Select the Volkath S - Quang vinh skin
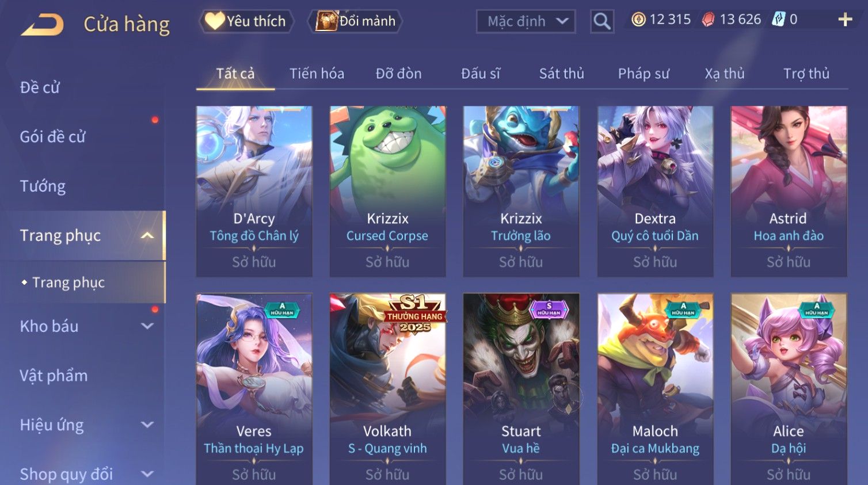The height and width of the screenshot is (485, 868). [387, 389]
